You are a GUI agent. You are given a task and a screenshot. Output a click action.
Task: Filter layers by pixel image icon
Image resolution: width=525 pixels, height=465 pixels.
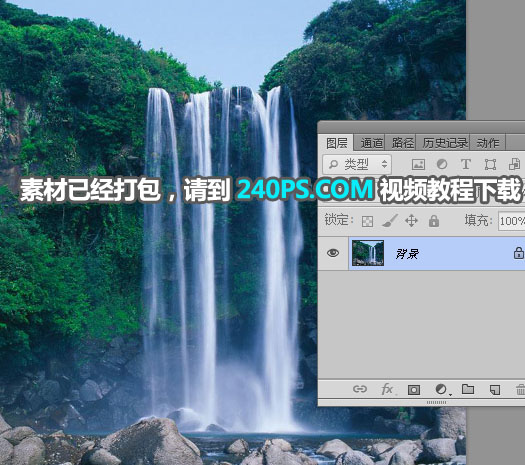pyautogui.click(x=418, y=164)
